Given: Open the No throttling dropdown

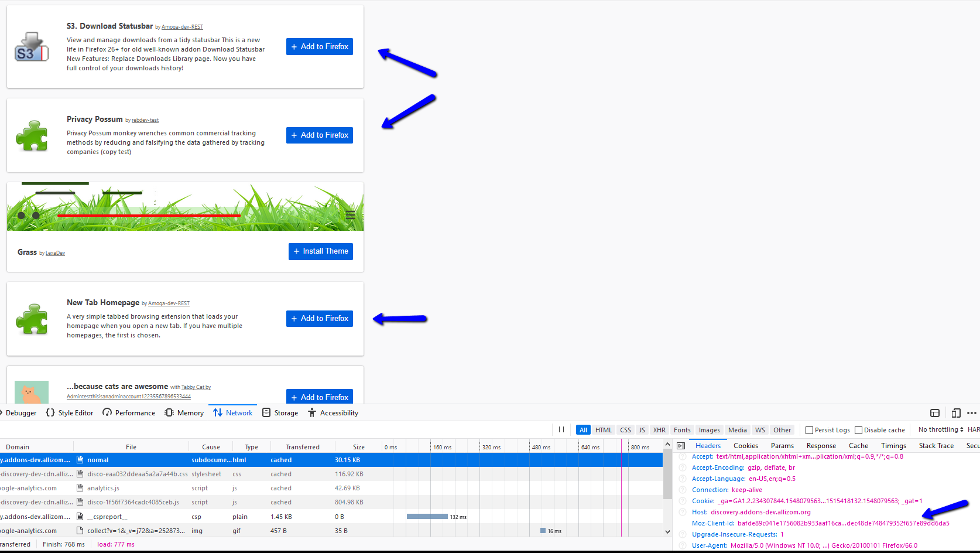Looking at the screenshot, I should (940, 429).
